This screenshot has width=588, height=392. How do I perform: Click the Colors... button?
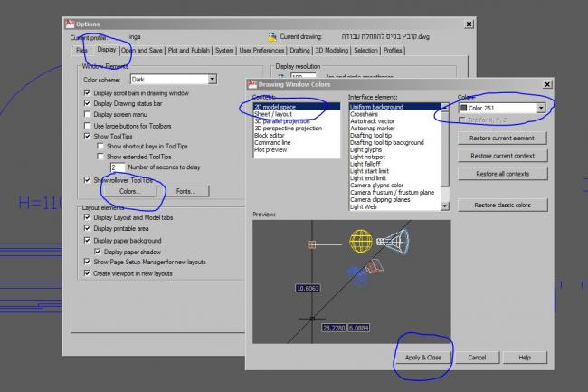129,191
